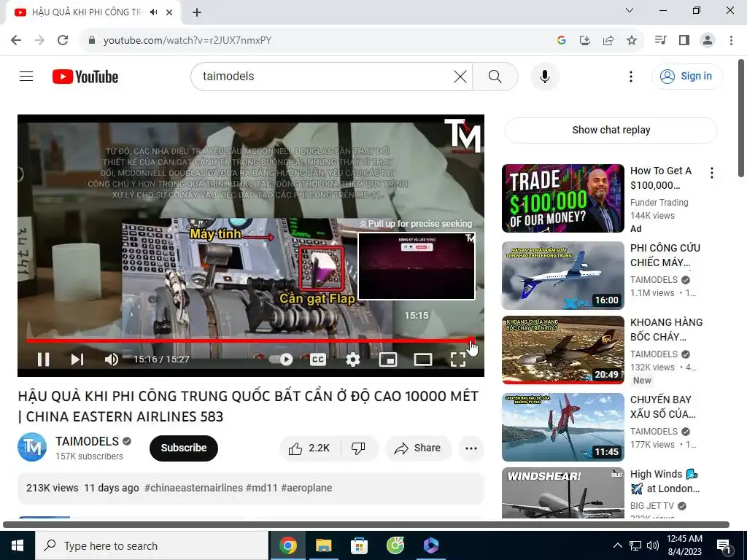747x560 pixels.
Task: Toggle the autoplay switch
Action: pyautogui.click(x=281, y=359)
